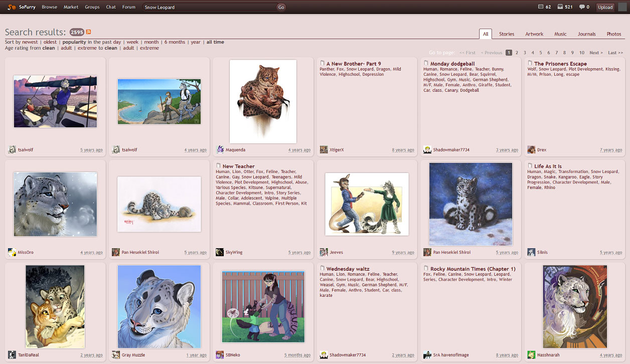Open the Forum menu item
Image resolution: width=630 pixels, height=364 pixels.
coord(129,7)
